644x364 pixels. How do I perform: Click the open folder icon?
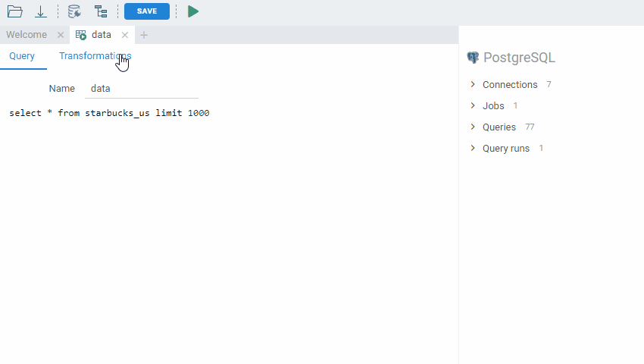pyautogui.click(x=14, y=11)
